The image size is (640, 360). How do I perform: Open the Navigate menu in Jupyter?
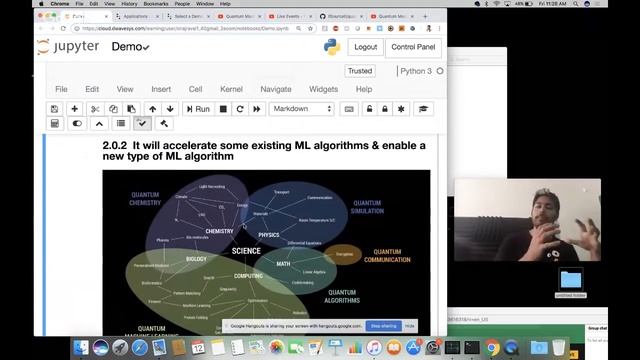pyautogui.click(x=276, y=89)
